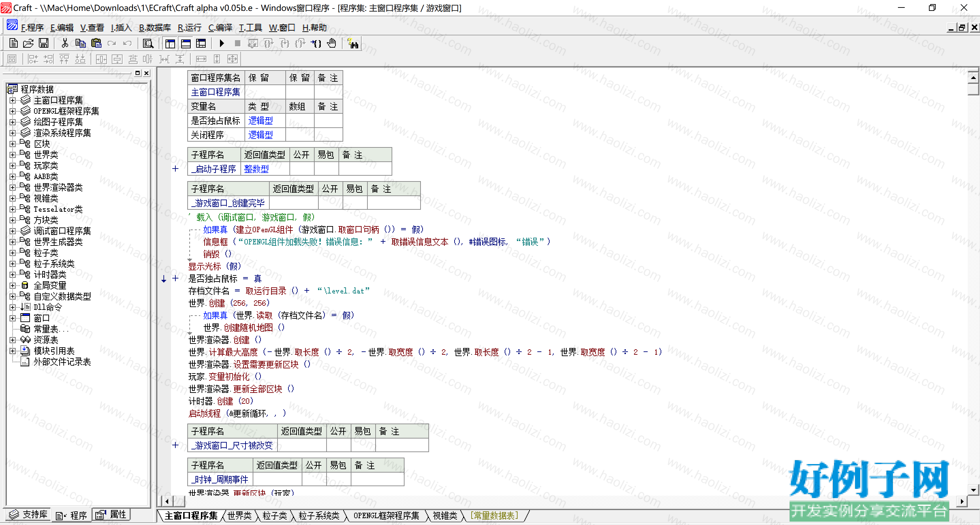Close the left work panel
Viewport: 980px width, 525px height.
[x=146, y=73]
